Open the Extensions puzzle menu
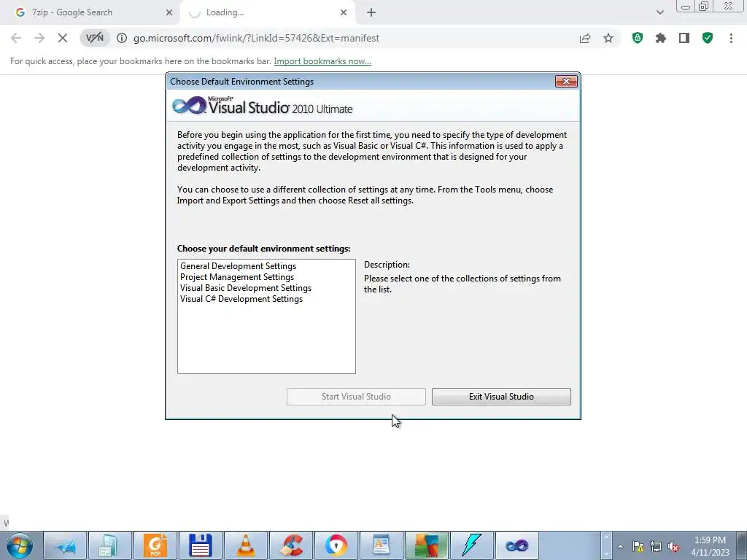This screenshot has height=560, width=747. (661, 38)
